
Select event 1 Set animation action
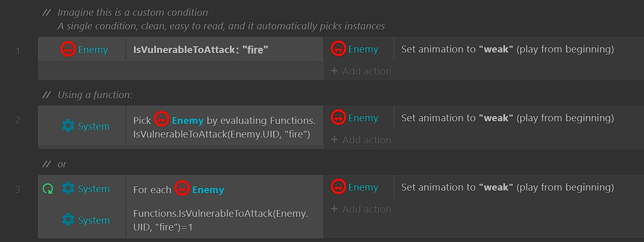(x=507, y=50)
